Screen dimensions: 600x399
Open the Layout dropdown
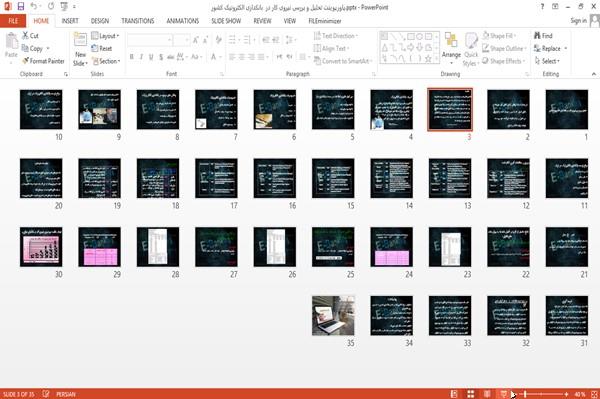[105, 36]
